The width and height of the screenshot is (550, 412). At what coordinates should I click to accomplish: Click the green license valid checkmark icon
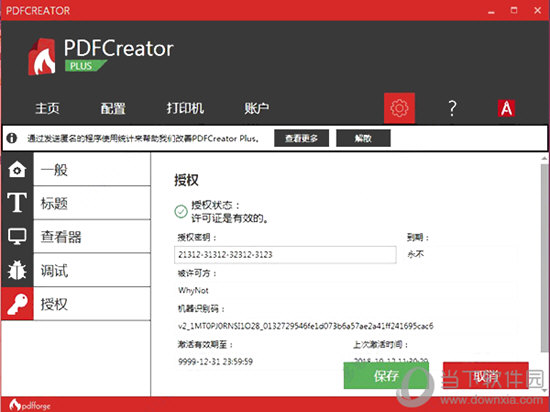click(x=181, y=211)
